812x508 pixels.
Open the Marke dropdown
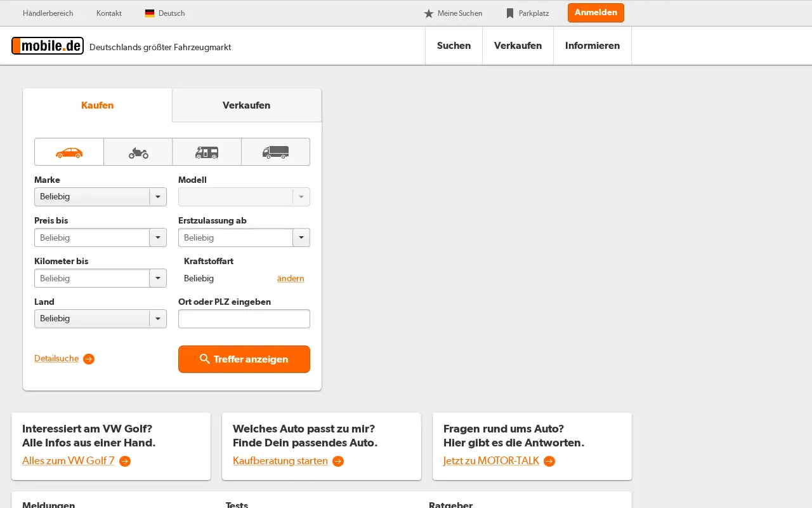[100, 197]
